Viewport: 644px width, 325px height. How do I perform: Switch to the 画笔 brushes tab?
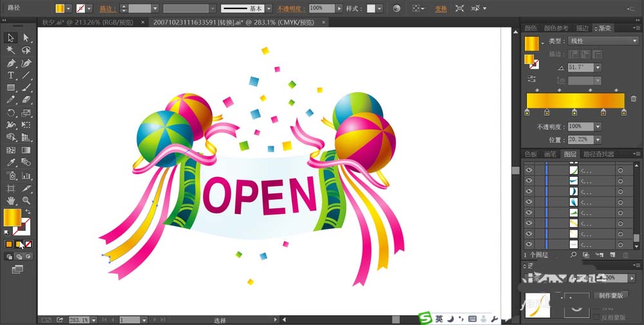[550, 154]
